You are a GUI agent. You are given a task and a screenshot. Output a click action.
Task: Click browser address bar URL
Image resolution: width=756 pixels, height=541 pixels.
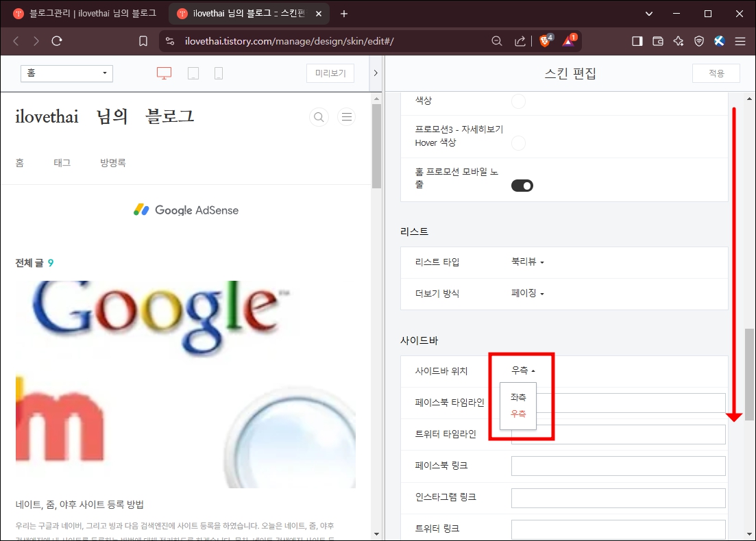pyautogui.click(x=289, y=41)
